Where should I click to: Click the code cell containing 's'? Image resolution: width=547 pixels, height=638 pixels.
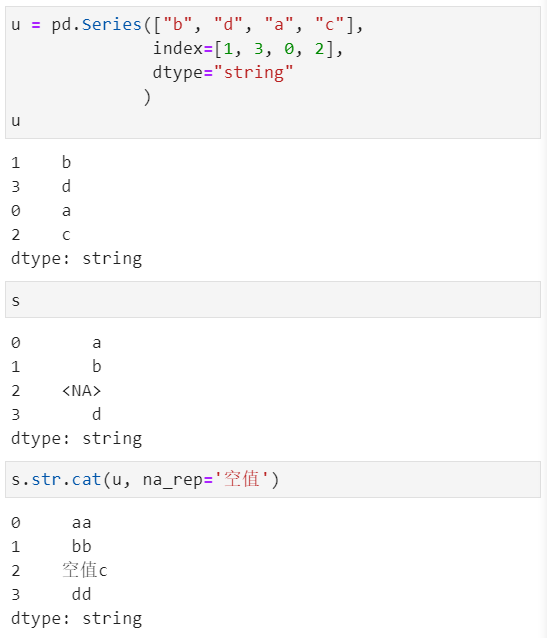point(273,300)
